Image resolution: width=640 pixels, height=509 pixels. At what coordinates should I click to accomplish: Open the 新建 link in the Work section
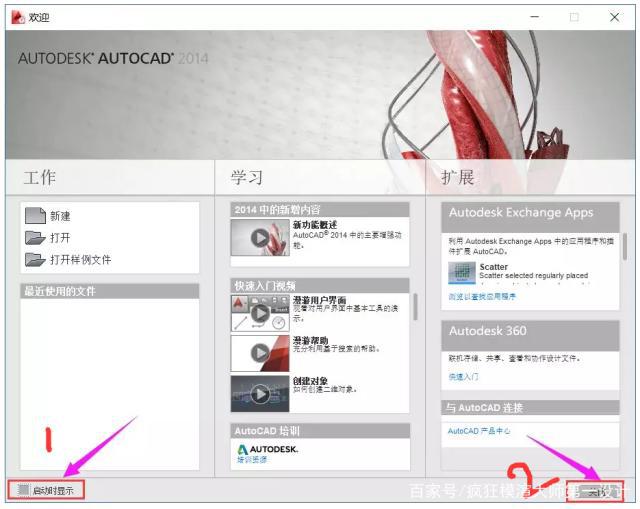[60, 216]
